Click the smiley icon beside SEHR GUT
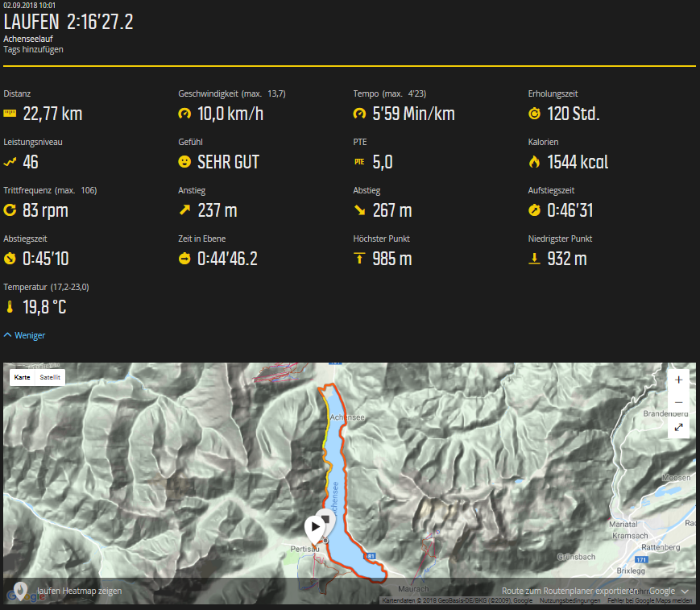Viewport: 700px width, 610px height. click(184, 162)
